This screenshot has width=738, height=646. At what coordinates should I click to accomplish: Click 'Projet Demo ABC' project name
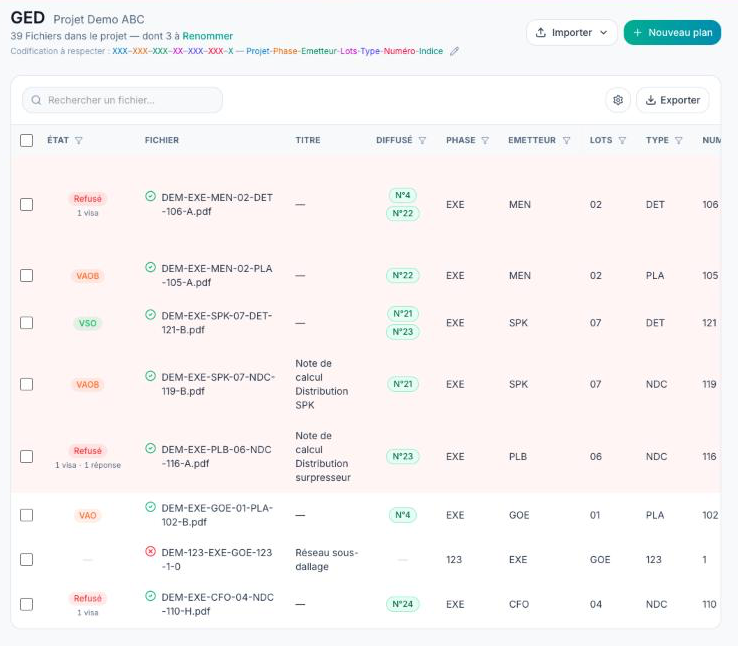click(99, 19)
